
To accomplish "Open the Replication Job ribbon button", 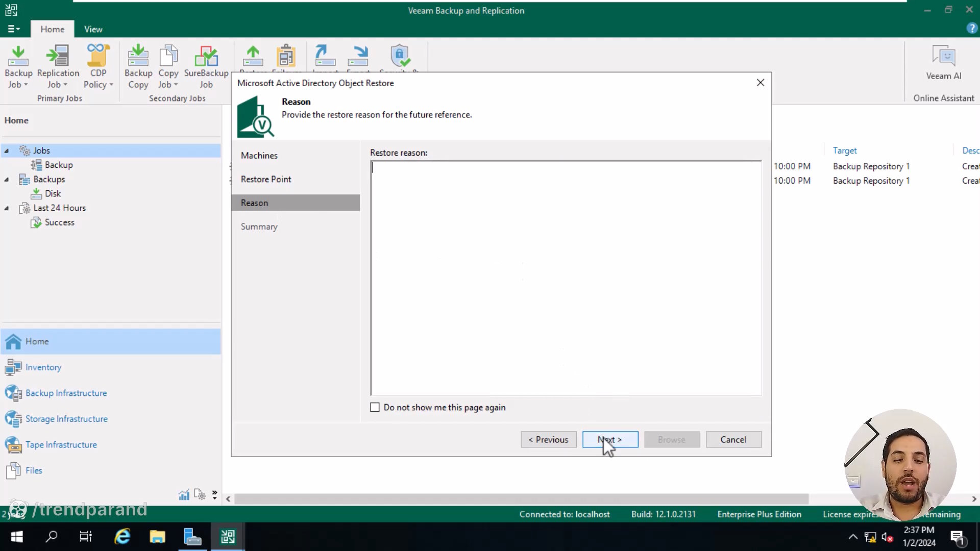I will [58, 67].
